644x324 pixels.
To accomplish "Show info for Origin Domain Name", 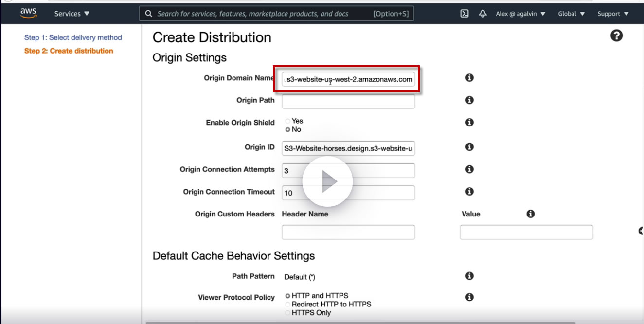I will coord(469,78).
